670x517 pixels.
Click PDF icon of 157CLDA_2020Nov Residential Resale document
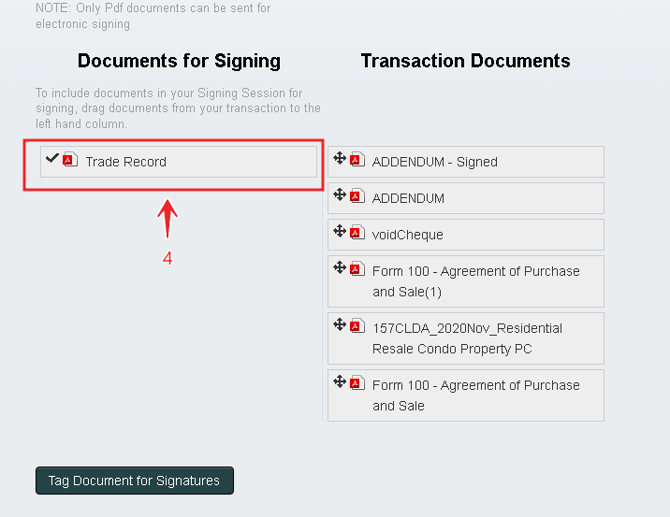click(x=357, y=326)
